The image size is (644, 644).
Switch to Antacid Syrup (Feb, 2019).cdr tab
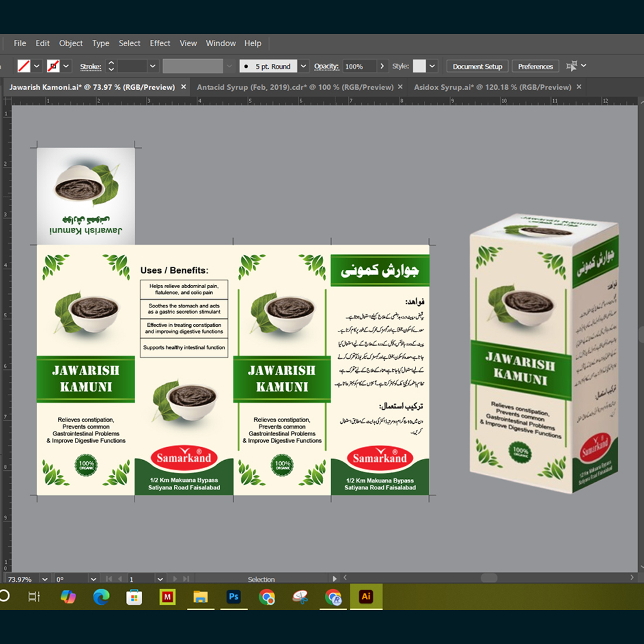pos(295,87)
